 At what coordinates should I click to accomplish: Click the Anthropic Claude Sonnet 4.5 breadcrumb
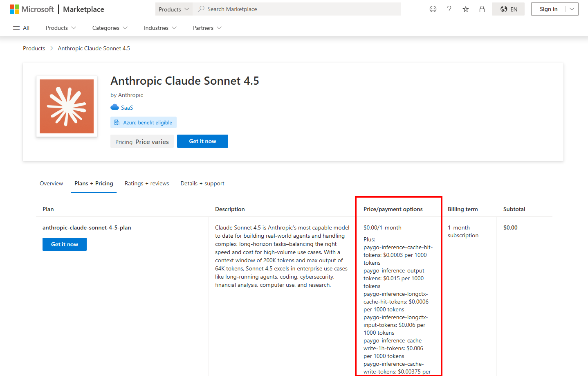pos(94,48)
